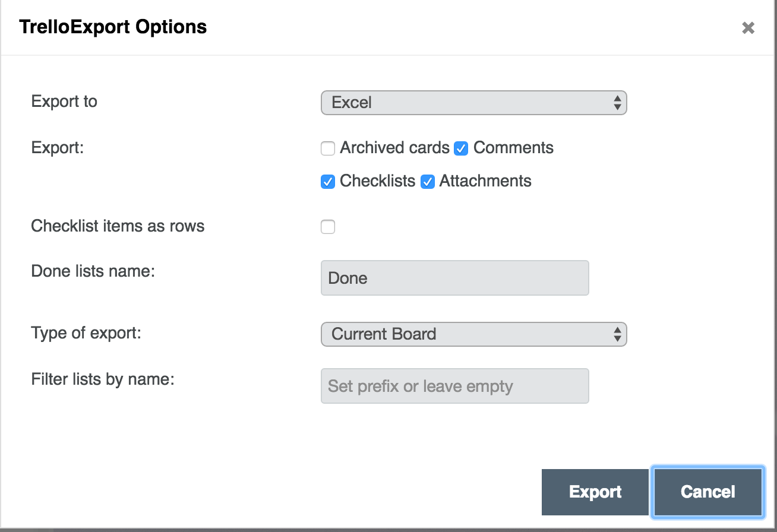This screenshot has height=532, width=777.
Task: Click the stepper arrows beside Current Board
Action: point(619,334)
